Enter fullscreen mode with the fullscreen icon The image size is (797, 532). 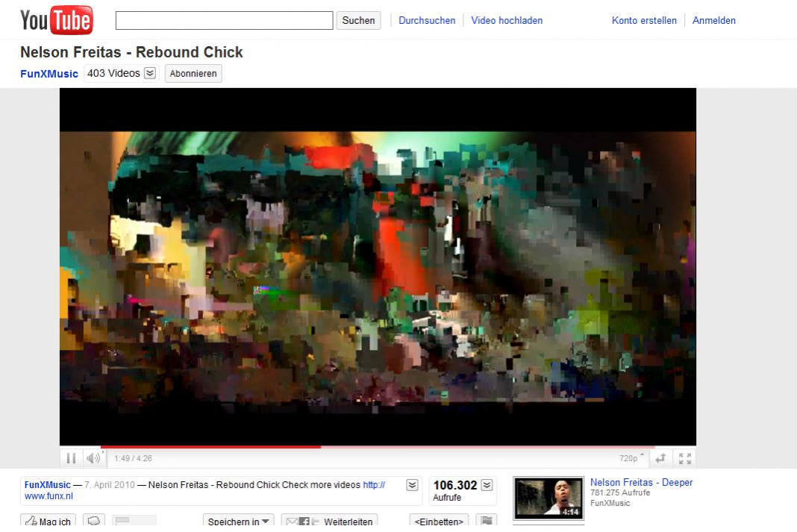[684, 458]
